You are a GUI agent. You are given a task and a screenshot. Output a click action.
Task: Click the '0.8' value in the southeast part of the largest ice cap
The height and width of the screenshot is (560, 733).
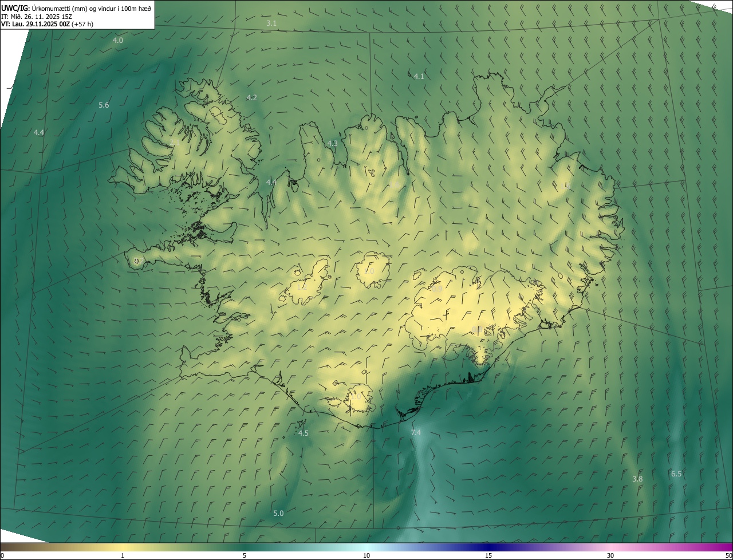coord(476,329)
